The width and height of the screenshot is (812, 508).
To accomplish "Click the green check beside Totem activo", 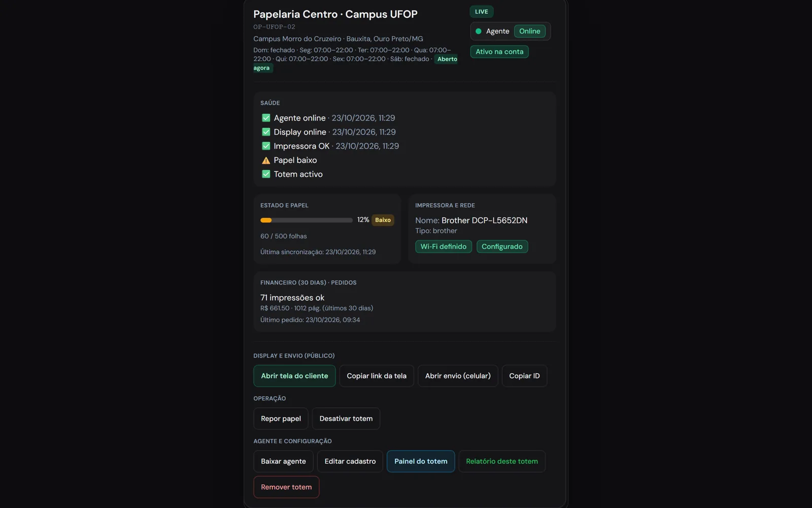I will (266, 174).
